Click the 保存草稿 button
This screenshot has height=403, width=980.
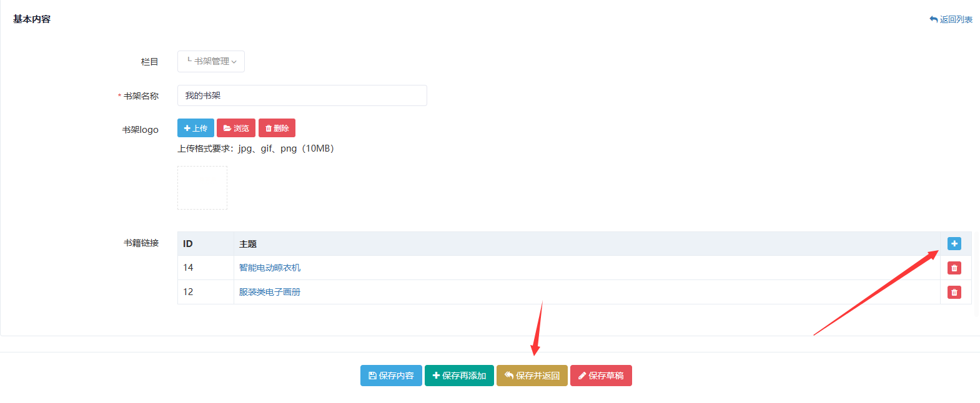point(601,376)
